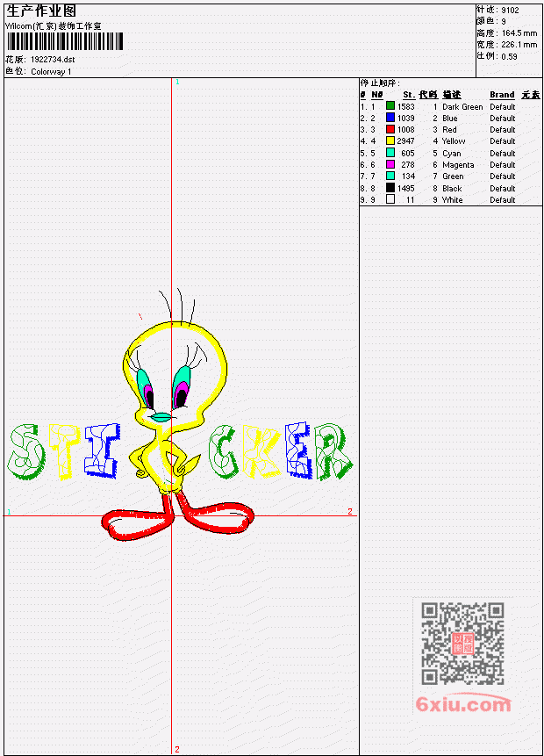The width and height of the screenshot is (544, 756).
Task: Select stitch count '1583' in row 1
Action: tap(405, 106)
